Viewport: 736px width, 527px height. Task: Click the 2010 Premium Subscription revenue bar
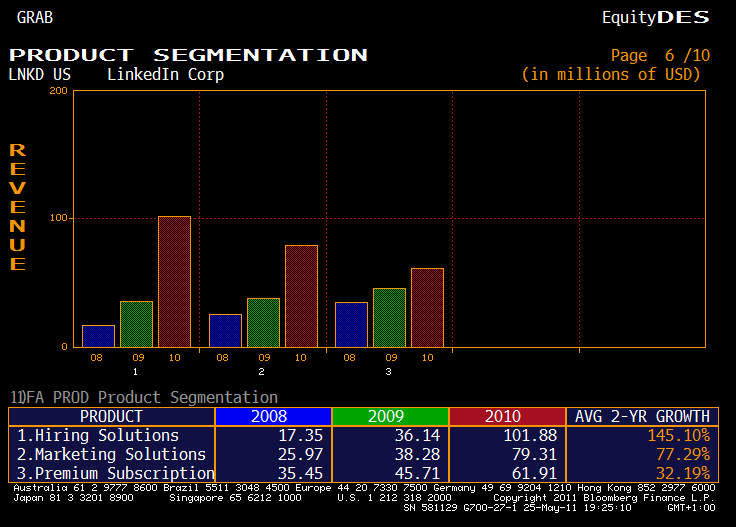tap(427, 307)
